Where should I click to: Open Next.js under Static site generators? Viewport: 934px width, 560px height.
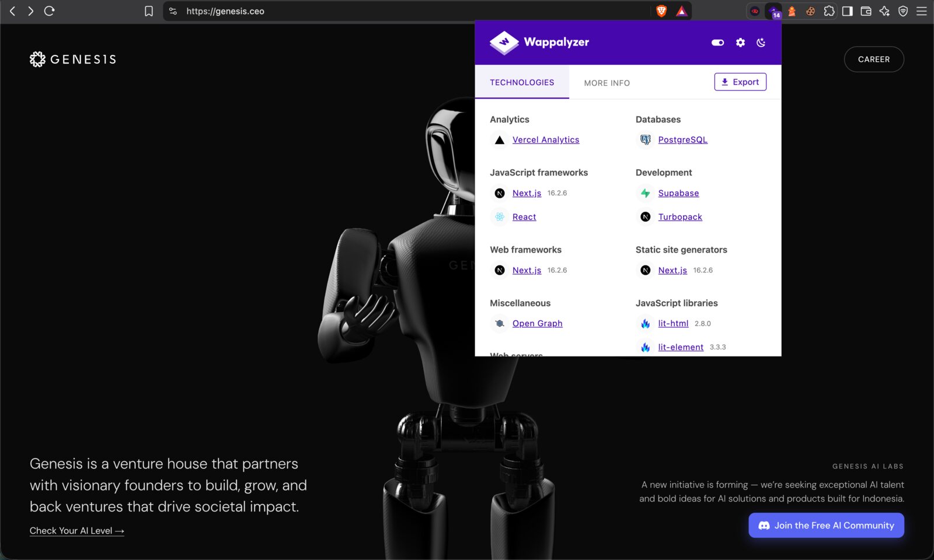[672, 270]
